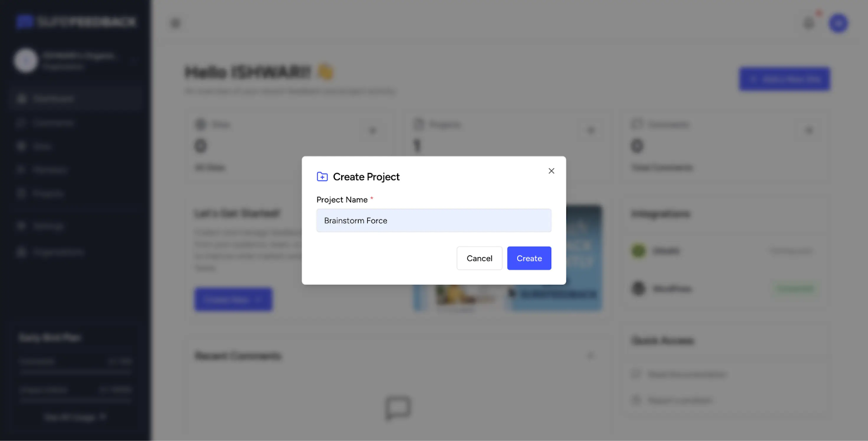Open the notifications bell icon
Screen dimensions: 868x441
809,23
